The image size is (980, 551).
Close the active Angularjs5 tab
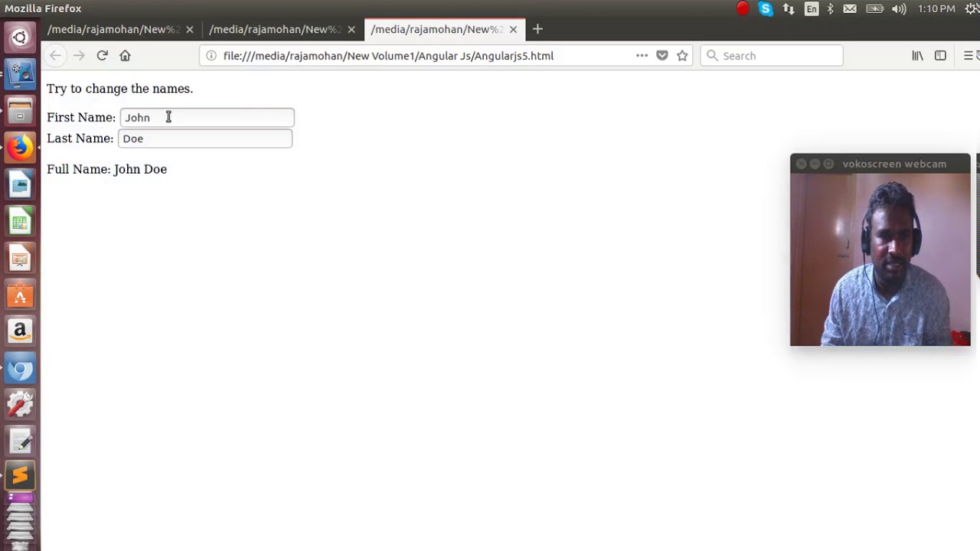(513, 29)
